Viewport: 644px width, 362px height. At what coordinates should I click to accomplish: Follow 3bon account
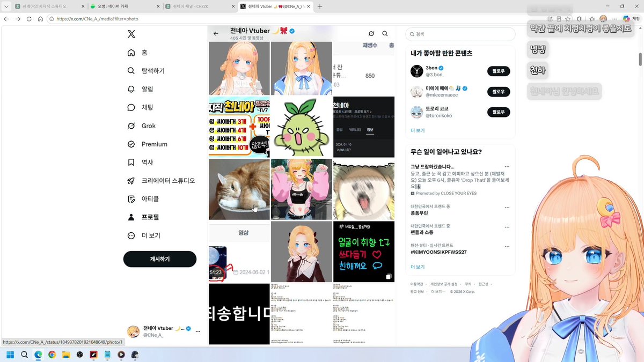point(499,71)
